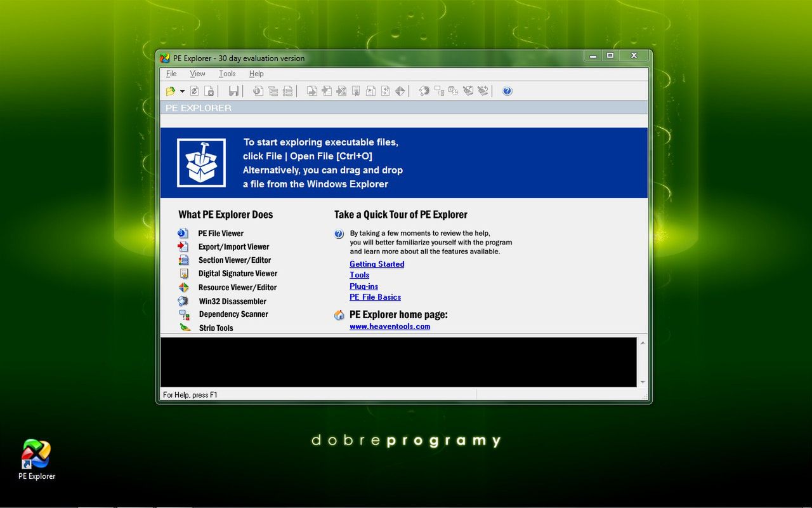Click the Strip Tools broom icon

click(184, 328)
